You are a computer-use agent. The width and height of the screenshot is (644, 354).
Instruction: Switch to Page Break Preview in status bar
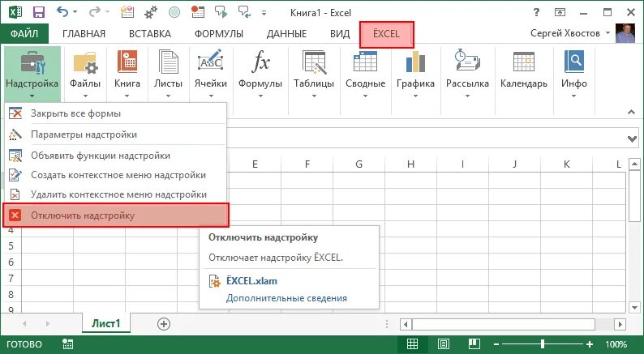pyautogui.click(x=474, y=343)
